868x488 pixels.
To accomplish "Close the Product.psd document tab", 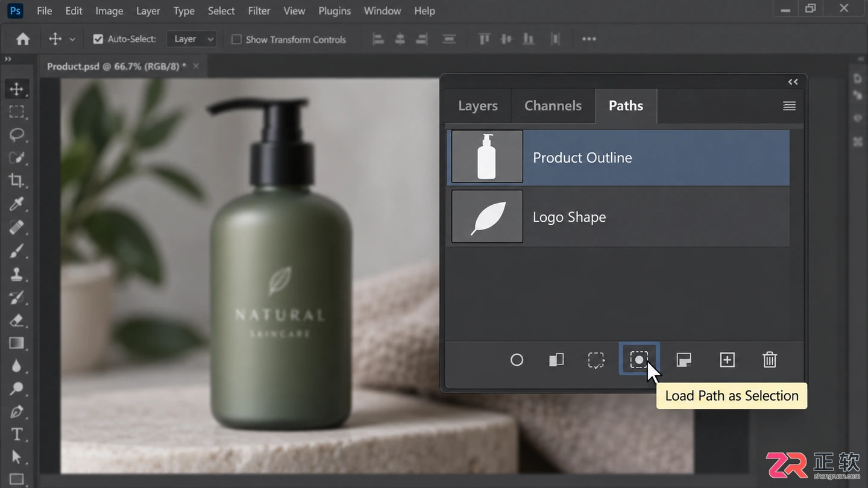I will [196, 66].
